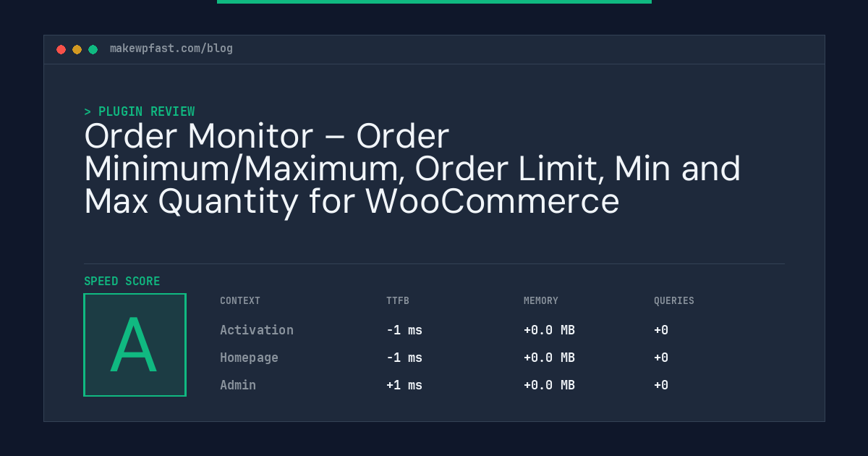868x456 pixels.
Task: Select the Activation row label
Action: 257,330
